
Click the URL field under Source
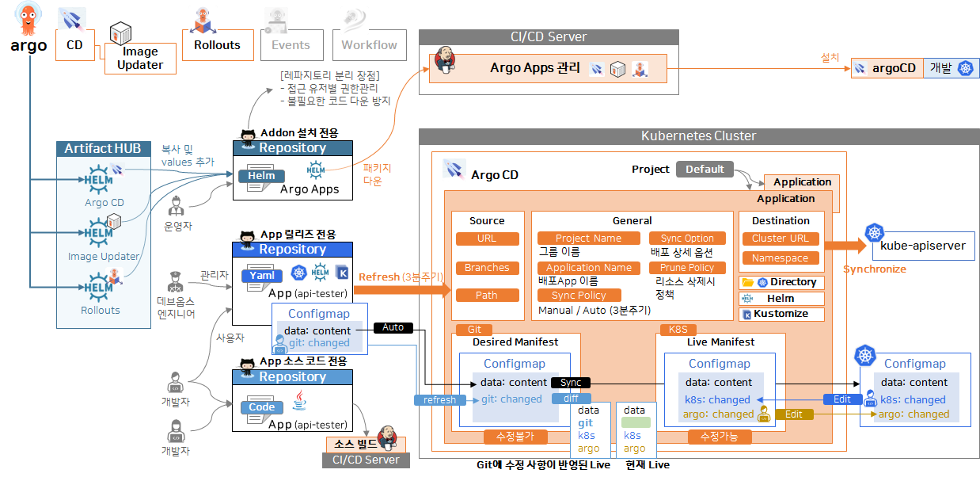point(487,239)
